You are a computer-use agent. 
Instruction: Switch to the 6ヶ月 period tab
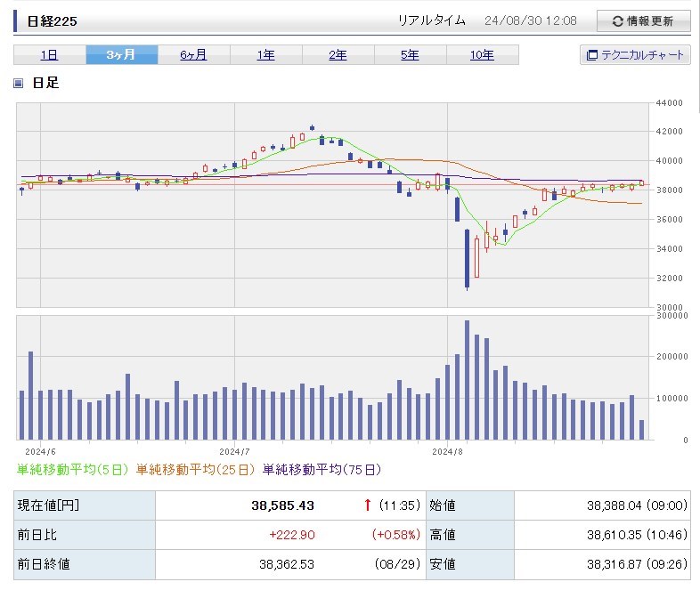tap(193, 55)
